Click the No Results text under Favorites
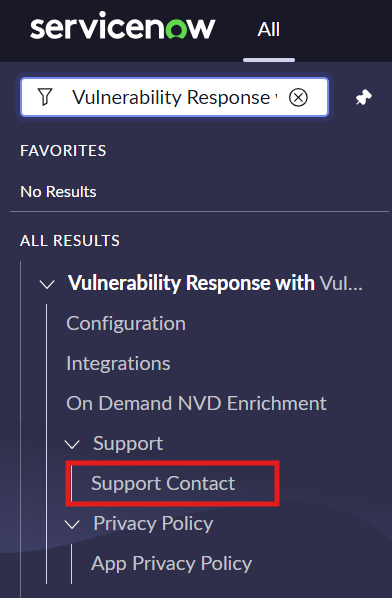392x598 pixels. (x=58, y=191)
